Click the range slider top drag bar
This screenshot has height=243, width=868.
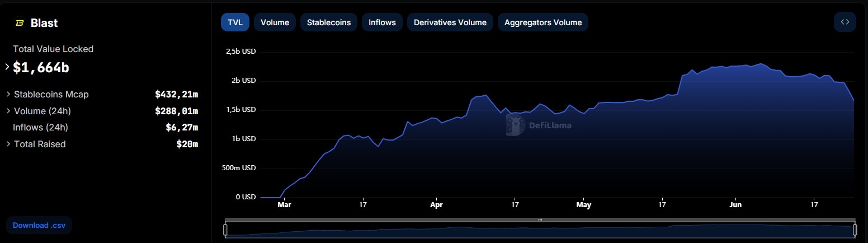(x=540, y=220)
